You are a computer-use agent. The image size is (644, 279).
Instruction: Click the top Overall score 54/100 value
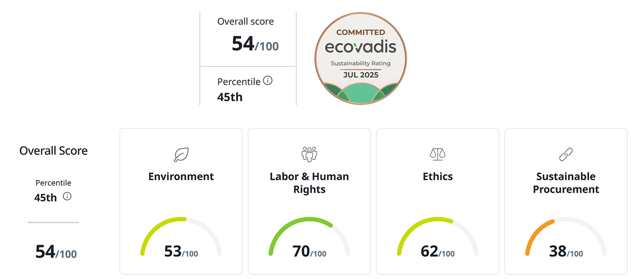tap(255, 44)
